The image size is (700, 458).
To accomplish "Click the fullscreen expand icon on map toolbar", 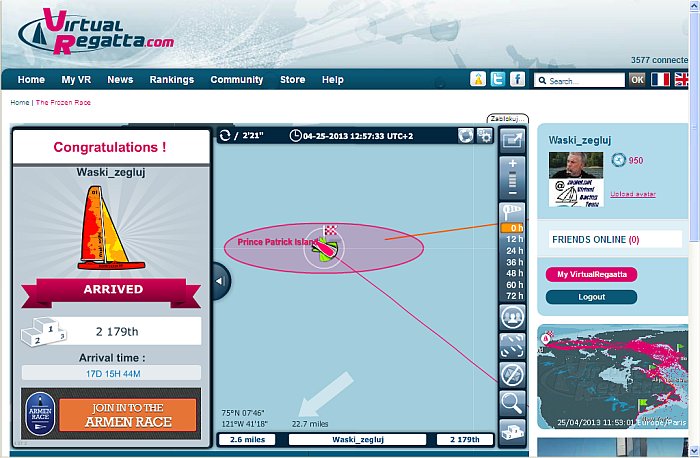I will point(512,345).
